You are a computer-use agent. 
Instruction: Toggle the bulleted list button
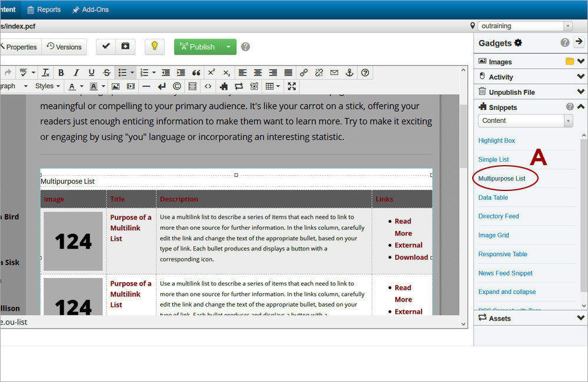coord(122,73)
